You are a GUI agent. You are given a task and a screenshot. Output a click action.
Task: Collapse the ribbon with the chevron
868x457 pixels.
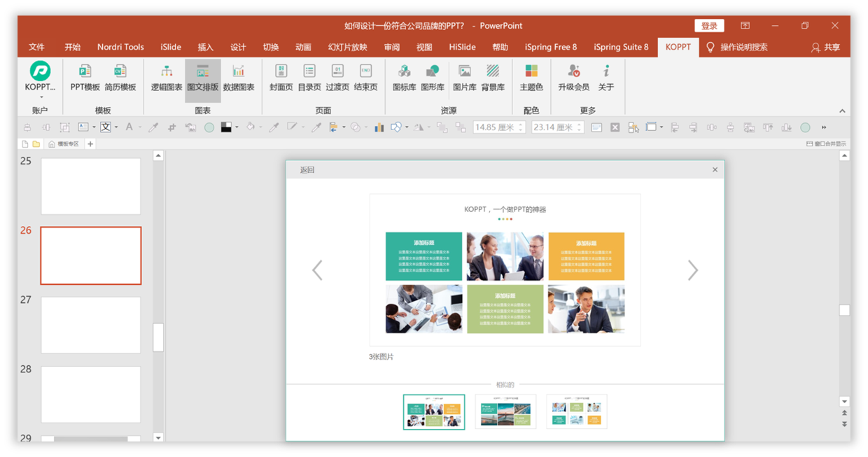coord(842,111)
